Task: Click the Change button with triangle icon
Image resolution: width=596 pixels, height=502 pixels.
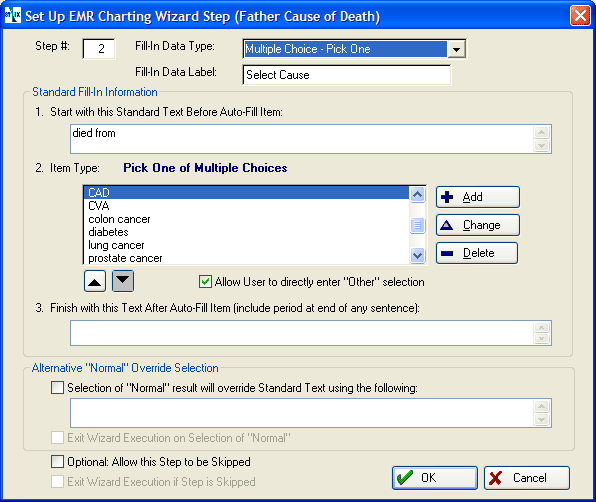Action: coord(478,225)
